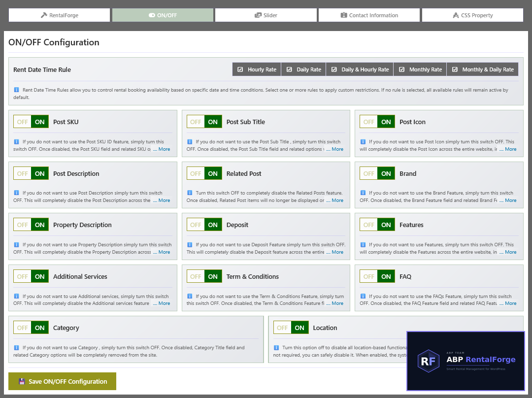Toggle the Monthly Rate rule checkbox
This screenshot has width=532, height=398.
pos(402,69)
